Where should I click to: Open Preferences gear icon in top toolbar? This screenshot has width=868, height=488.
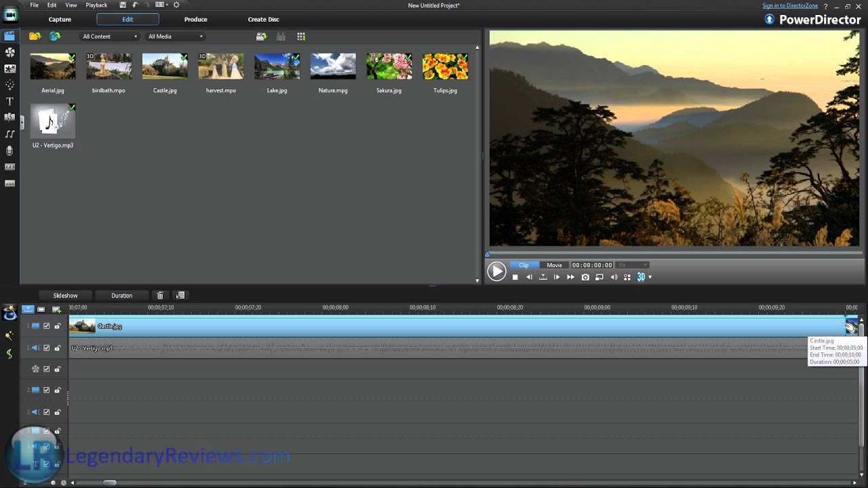tap(177, 5)
